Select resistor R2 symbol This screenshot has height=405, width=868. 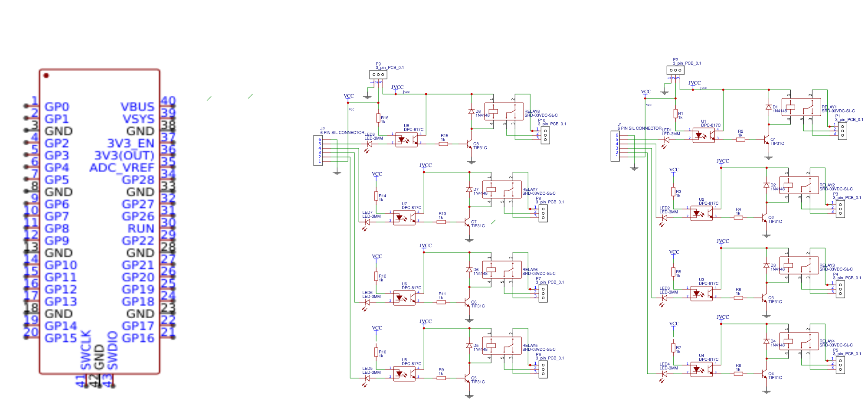(x=740, y=140)
